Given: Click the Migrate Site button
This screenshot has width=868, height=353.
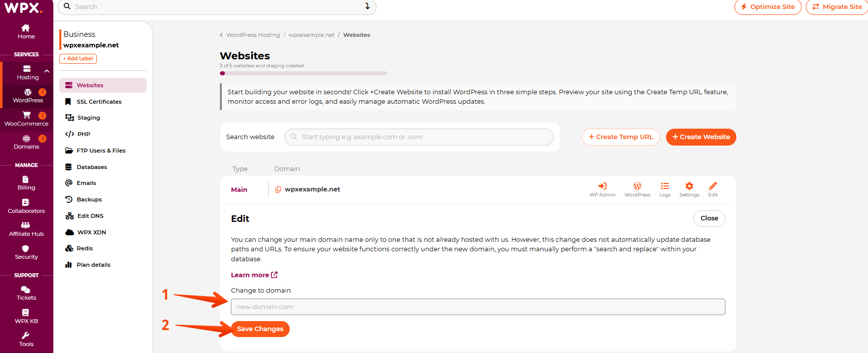Looking at the screenshot, I should click(837, 7).
